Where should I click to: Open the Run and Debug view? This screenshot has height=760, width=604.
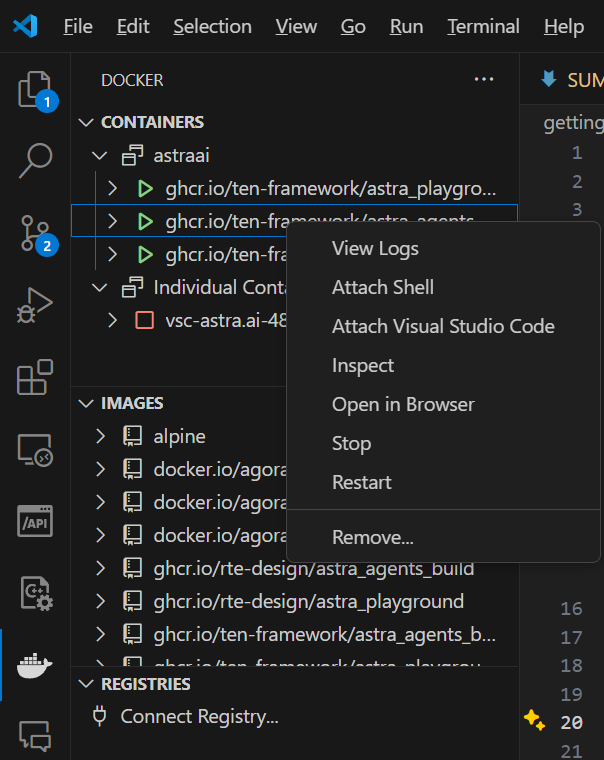point(35,305)
